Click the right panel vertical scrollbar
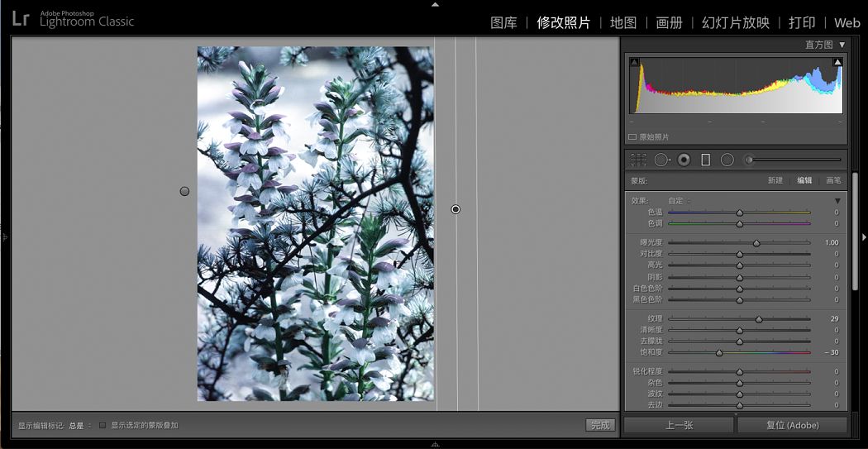This screenshot has width=868, height=449. 855,232
